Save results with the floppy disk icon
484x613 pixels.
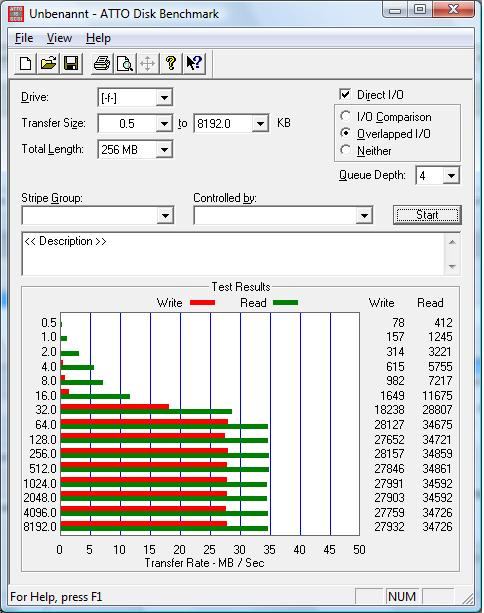[71, 63]
